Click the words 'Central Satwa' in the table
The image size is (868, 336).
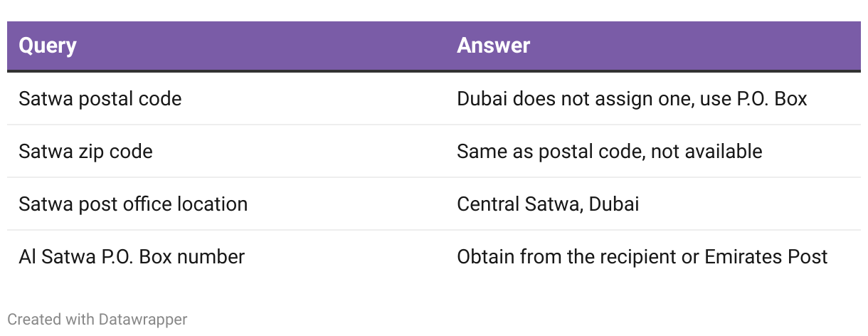pyautogui.click(x=522, y=204)
